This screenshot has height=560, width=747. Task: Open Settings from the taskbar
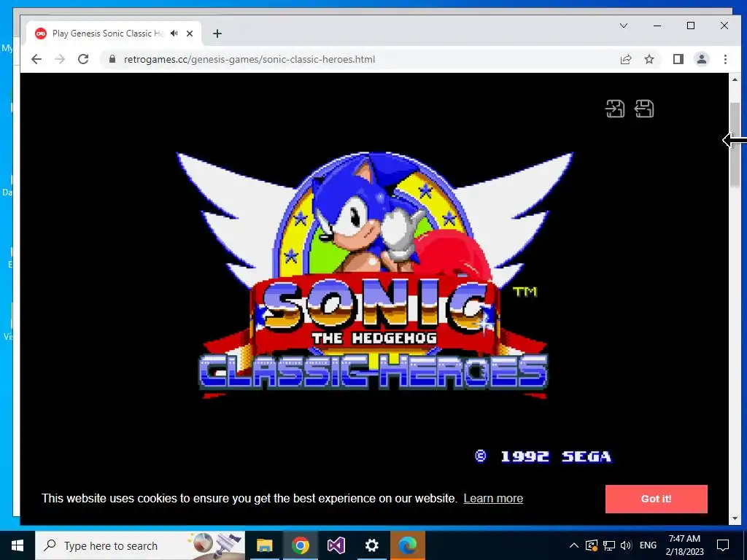coord(371,545)
